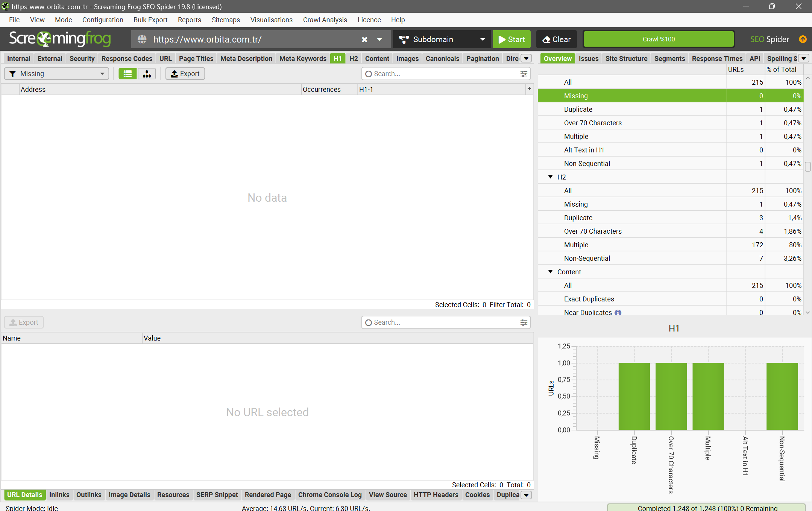Sort by URLs column header

point(745,70)
